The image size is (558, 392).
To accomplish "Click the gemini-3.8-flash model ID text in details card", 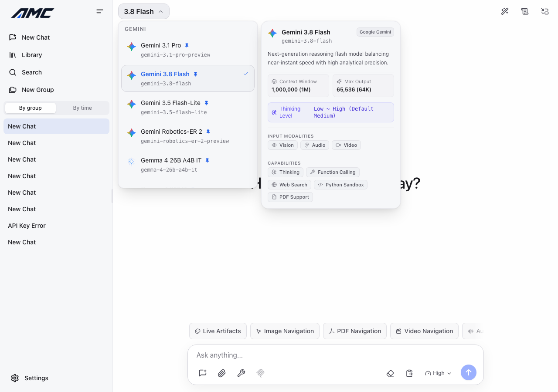I will pyautogui.click(x=307, y=41).
